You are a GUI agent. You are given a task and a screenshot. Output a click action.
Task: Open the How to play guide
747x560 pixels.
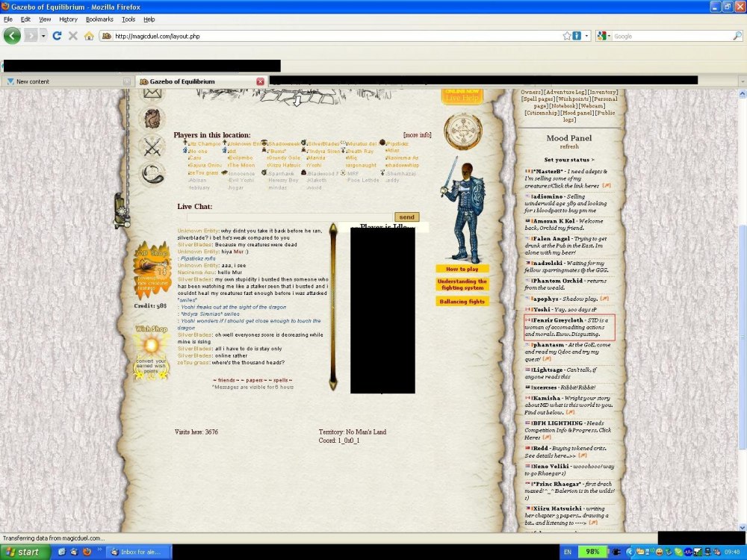pos(462,269)
